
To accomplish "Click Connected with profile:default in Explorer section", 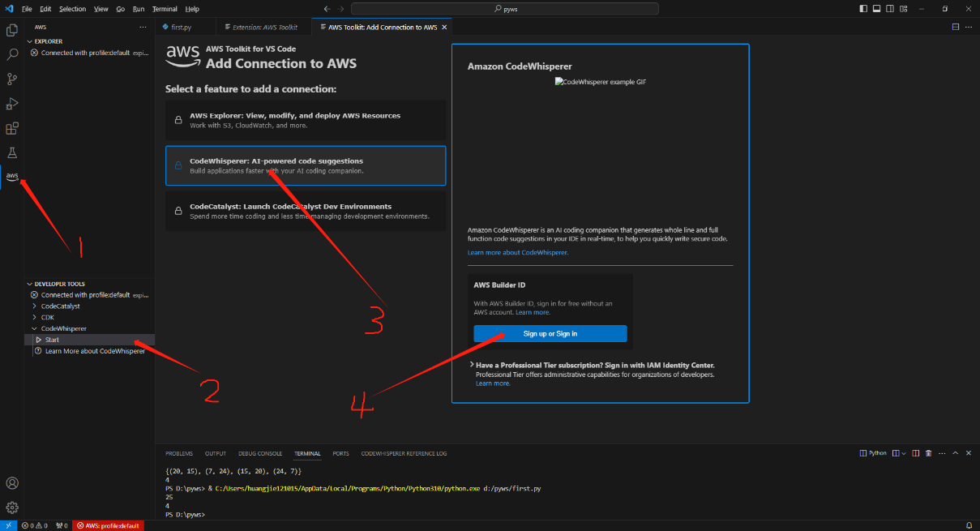I will pyautogui.click(x=91, y=53).
